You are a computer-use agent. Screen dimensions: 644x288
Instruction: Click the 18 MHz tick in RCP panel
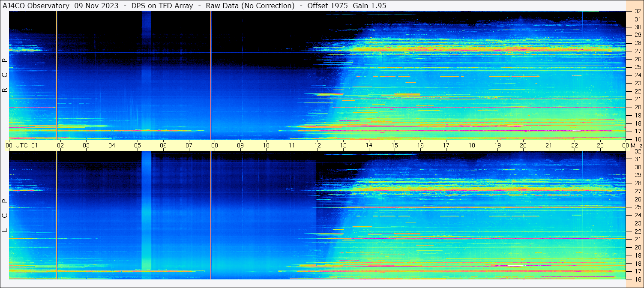(637, 123)
